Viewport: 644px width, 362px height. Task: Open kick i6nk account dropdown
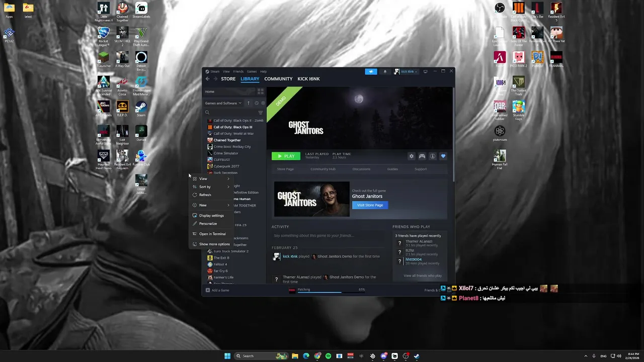click(406, 71)
